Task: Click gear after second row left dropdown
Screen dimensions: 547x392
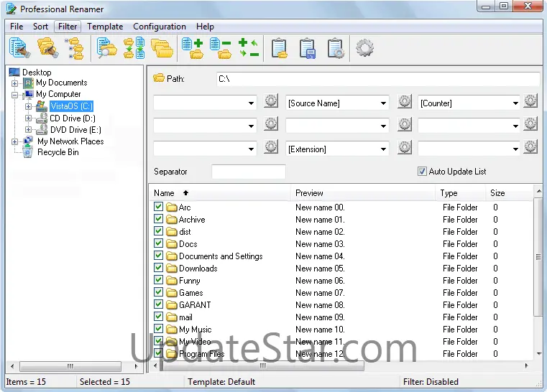Action: click(x=271, y=124)
